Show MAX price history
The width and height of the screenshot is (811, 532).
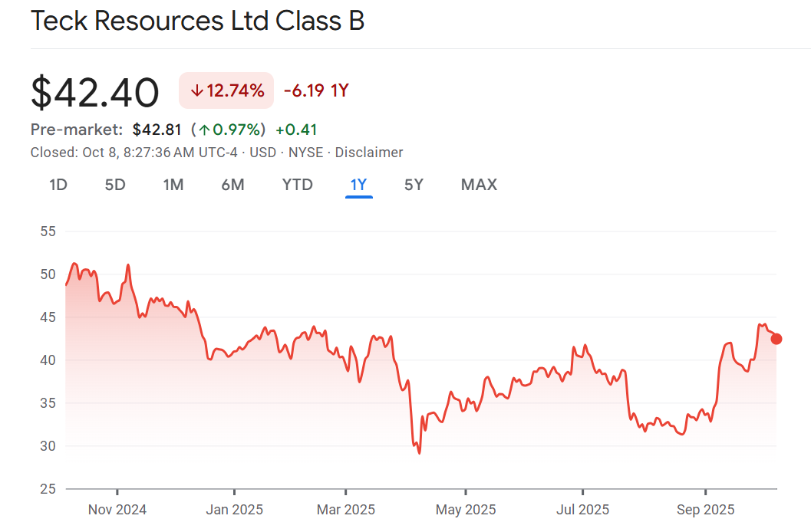tap(479, 185)
